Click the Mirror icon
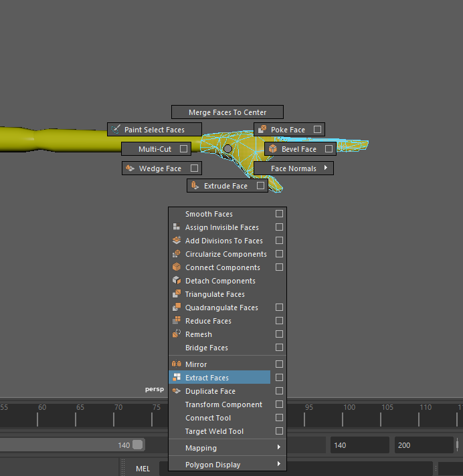 tap(177, 364)
